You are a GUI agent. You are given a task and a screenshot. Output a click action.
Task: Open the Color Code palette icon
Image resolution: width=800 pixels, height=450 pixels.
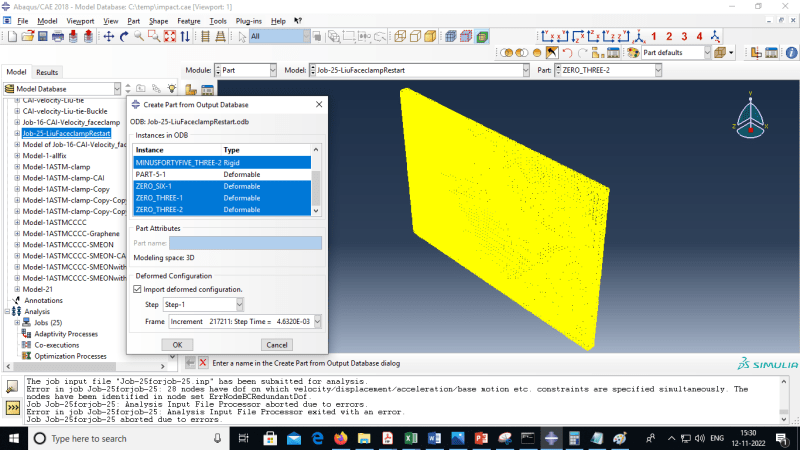(x=633, y=53)
